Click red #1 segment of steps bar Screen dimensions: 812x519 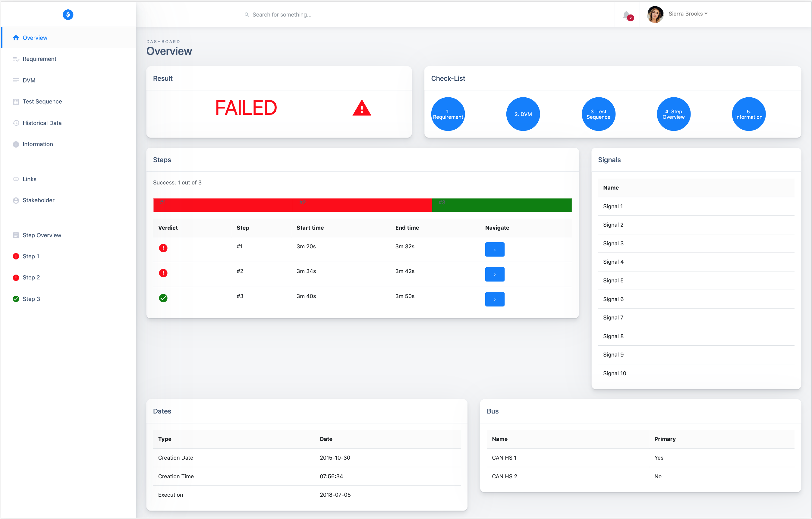pos(223,205)
